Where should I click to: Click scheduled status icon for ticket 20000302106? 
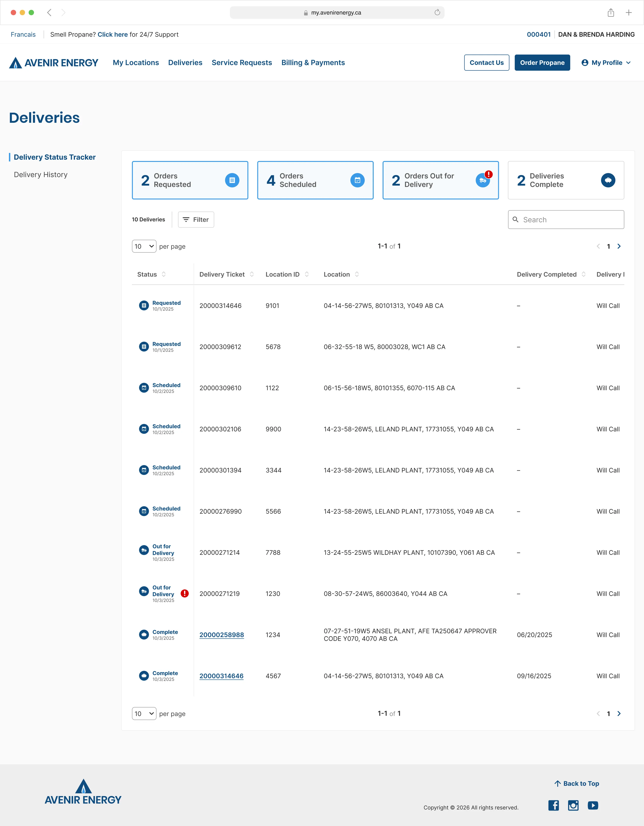(x=144, y=429)
